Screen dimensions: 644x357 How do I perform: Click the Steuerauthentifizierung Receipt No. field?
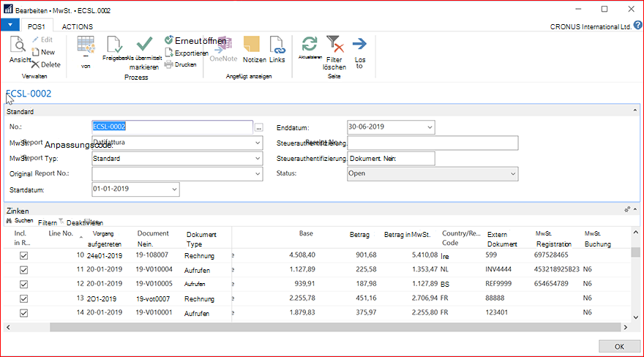click(x=433, y=143)
